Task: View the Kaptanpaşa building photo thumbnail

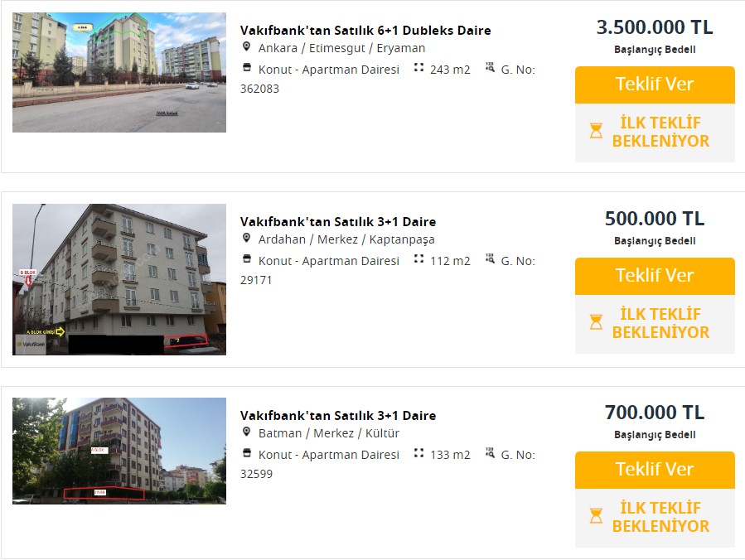Action: (x=119, y=279)
